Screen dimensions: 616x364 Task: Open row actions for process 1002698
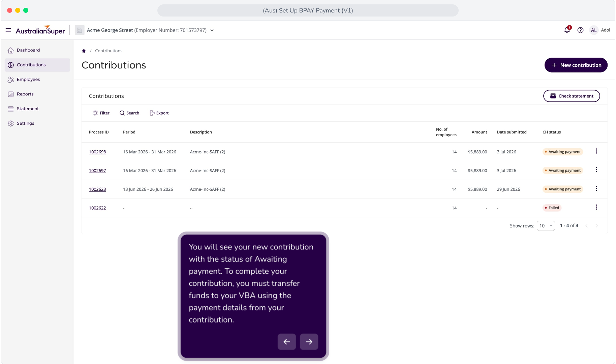tap(596, 151)
